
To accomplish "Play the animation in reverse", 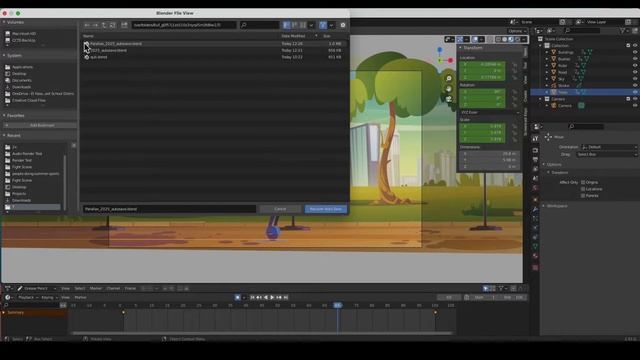I will [266, 298].
